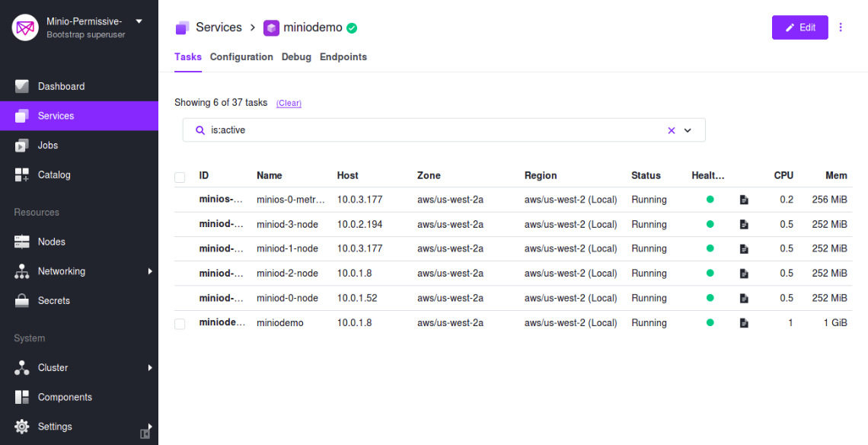Image resolution: width=868 pixels, height=445 pixels.
Task: Expand the Networking submenu arrow
Action: (150, 271)
